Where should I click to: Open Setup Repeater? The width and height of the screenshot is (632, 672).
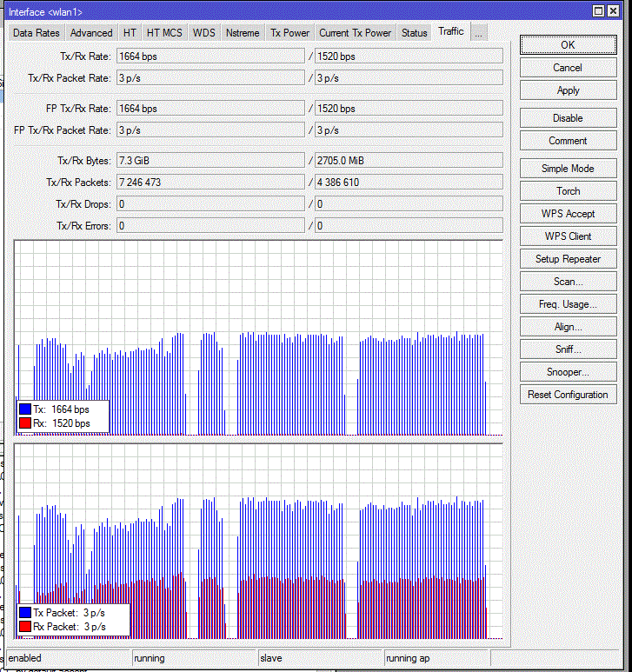tap(569, 259)
